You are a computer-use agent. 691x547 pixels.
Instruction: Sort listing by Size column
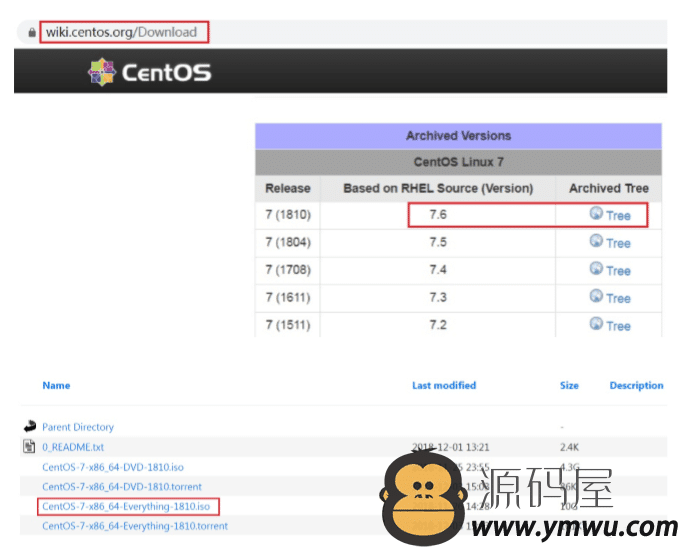[x=569, y=386]
